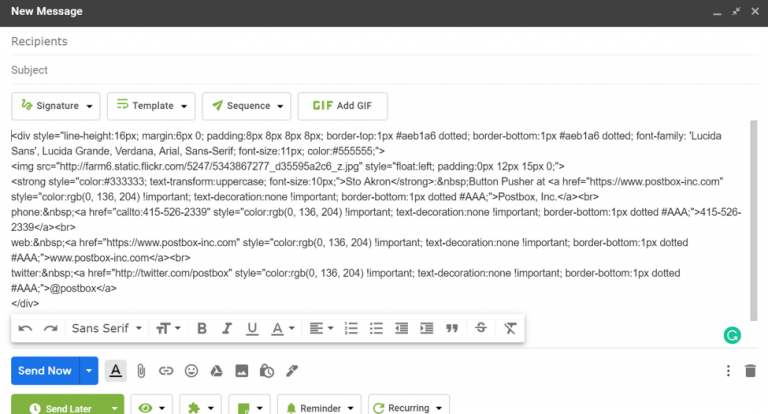Attach a file with the paperclip icon
Image resolution: width=768 pixels, height=414 pixels.
coord(142,371)
